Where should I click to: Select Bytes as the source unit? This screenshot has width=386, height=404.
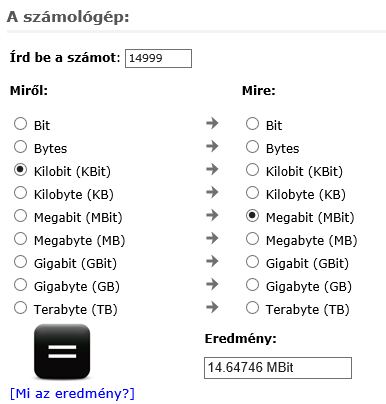point(20,147)
